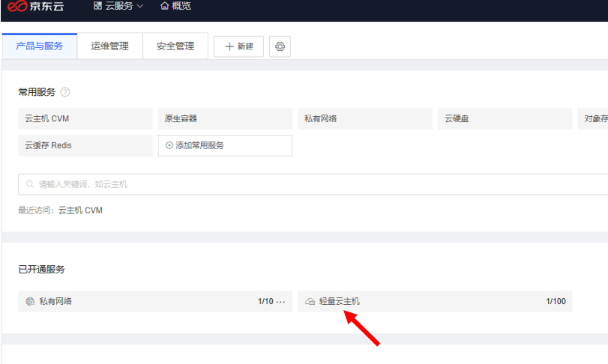The image size is (608, 364).
Task: Click the help icon beside 常用服务
Action: click(65, 92)
